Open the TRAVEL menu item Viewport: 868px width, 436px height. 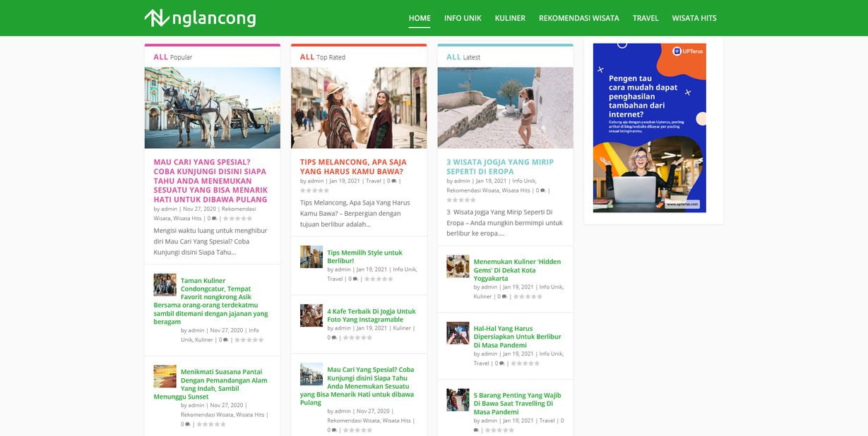(x=646, y=18)
